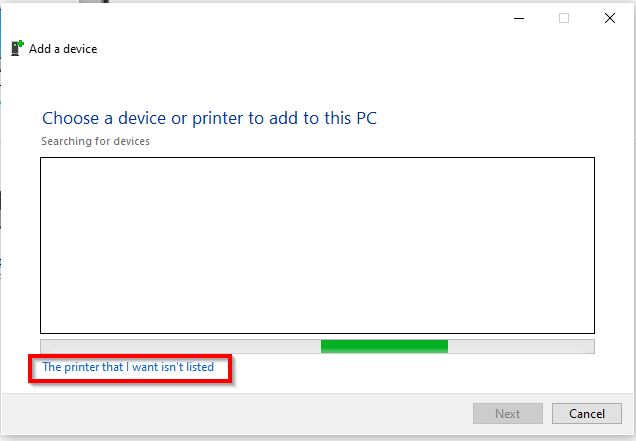Click inside the empty device list box
The height and width of the screenshot is (441, 636).
[317, 245]
